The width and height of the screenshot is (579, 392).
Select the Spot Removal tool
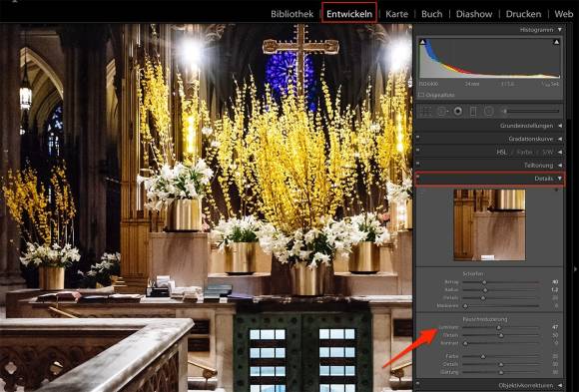[x=442, y=111]
